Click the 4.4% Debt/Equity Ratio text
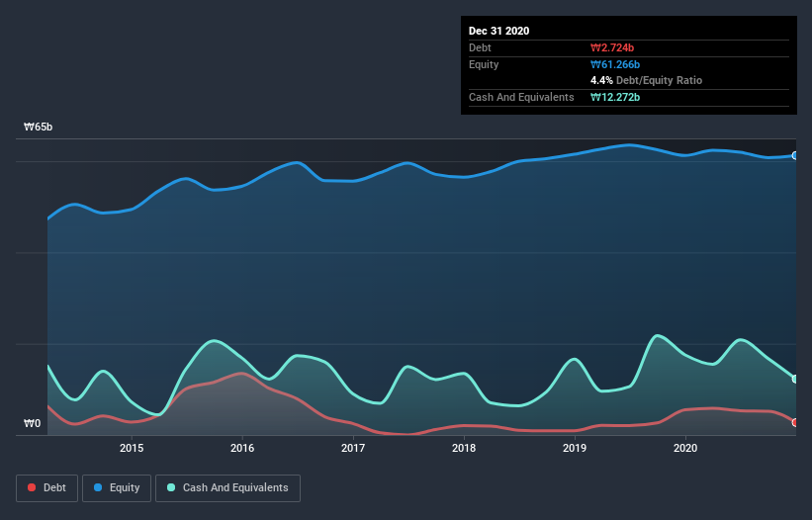This screenshot has width=812, height=520. pyautogui.click(x=646, y=81)
